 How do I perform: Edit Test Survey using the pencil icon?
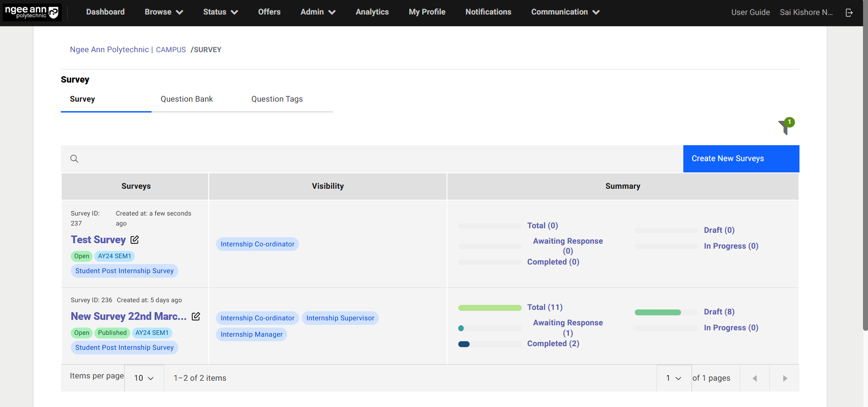pos(135,240)
